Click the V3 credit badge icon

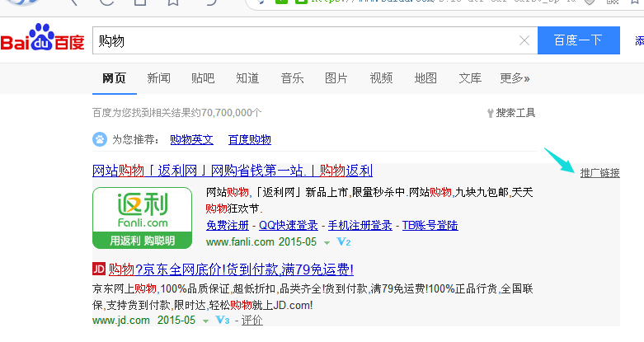coord(223,321)
